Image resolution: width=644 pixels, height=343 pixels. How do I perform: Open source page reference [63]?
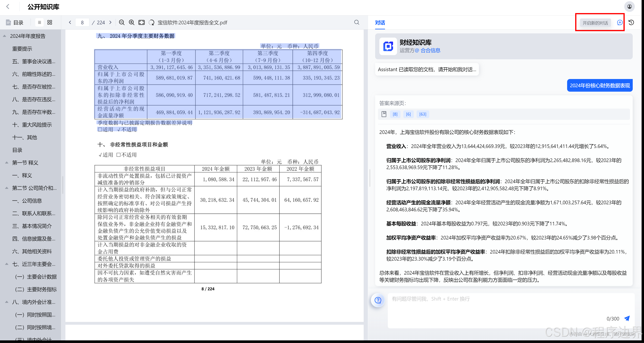pyautogui.click(x=422, y=114)
